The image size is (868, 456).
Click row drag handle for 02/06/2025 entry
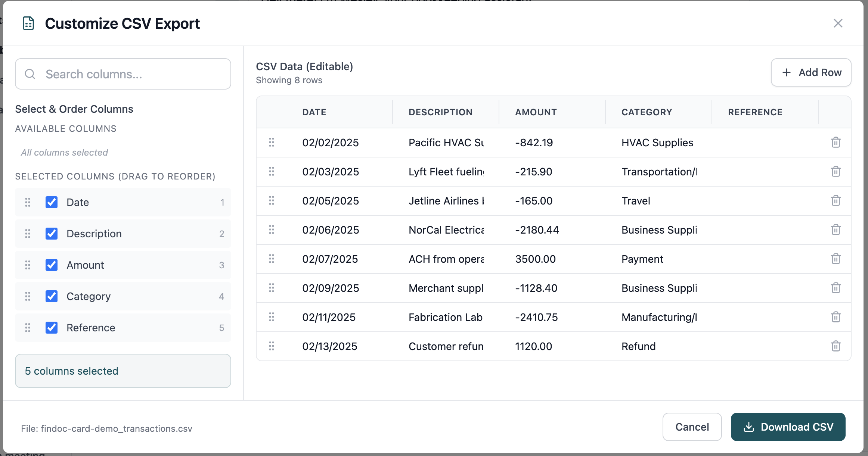point(272,229)
